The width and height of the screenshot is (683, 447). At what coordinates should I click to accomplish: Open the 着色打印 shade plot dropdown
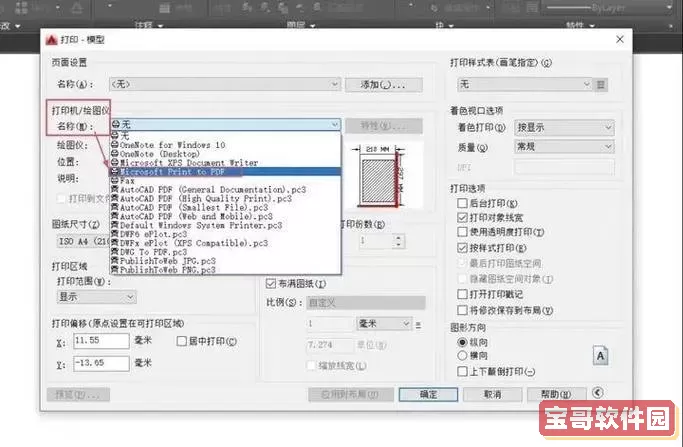[564, 128]
